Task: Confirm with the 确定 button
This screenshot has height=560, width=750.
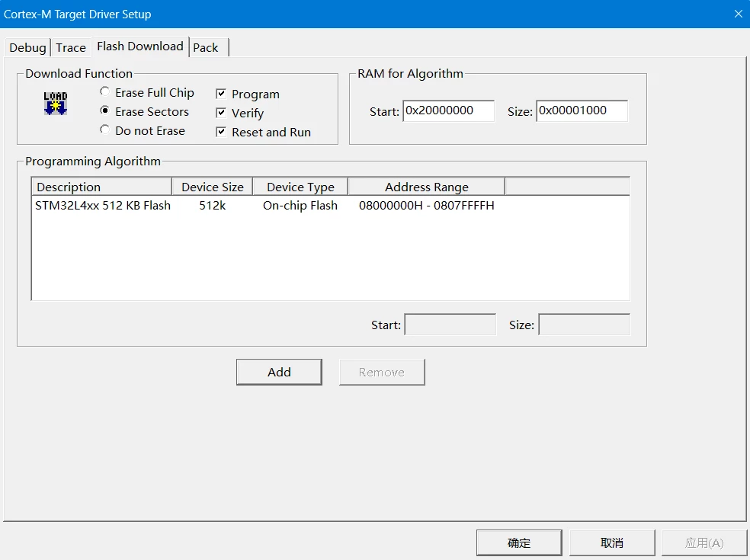Action: (x=519, y=542)
